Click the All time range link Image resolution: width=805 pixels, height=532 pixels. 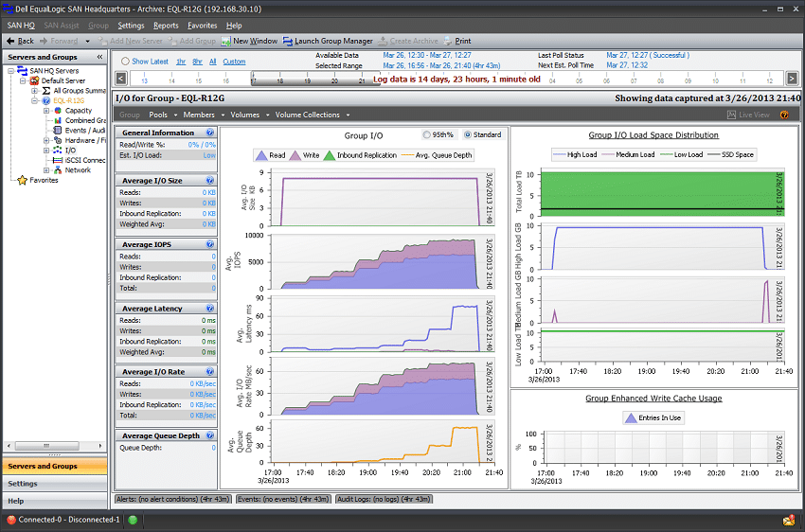(212, 62)
